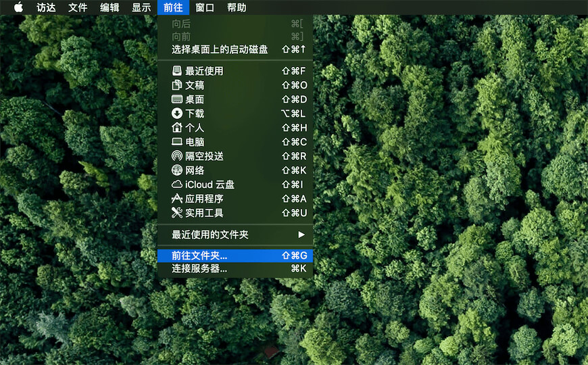
Task: Click the 桌面 label text
Action: tap(195, 99)
